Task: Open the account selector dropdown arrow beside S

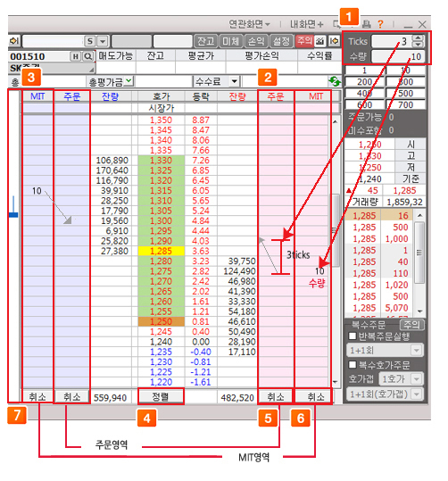Action: (103, 41)
